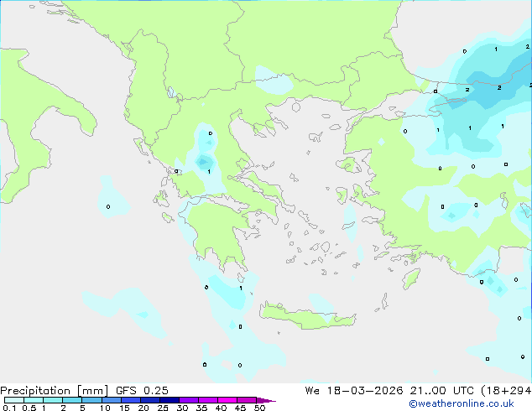Click the 0.5–1 mm legend color swatch
532x411 pixels.
(x=34, y=400)
